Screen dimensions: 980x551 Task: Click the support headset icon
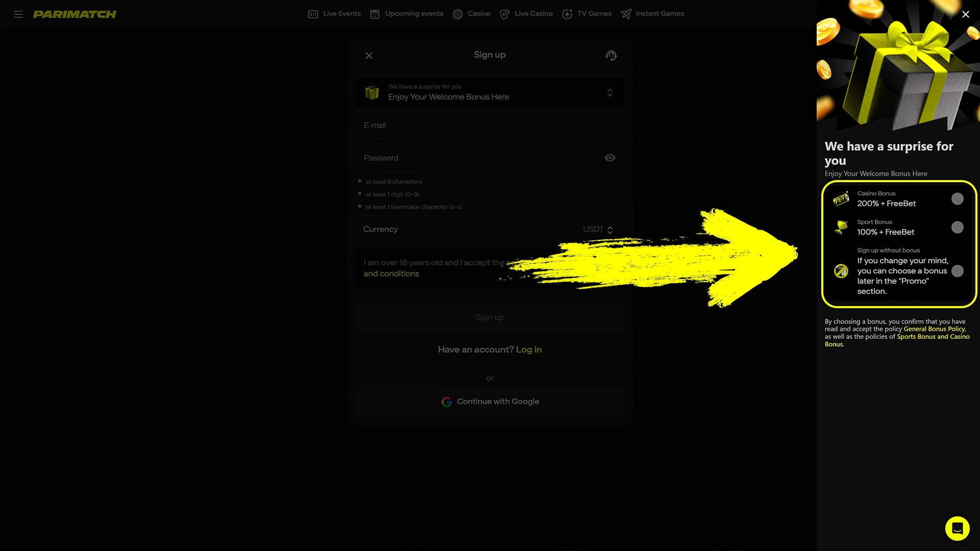point(611,55)
